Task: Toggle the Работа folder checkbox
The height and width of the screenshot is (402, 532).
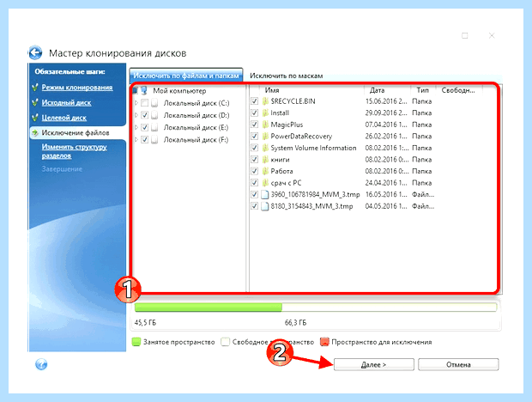Action: [255, 171]
